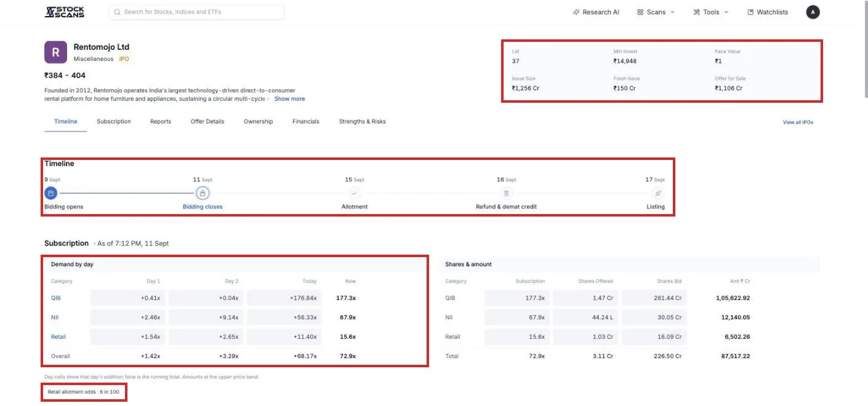Click the Watchlists bookmark icon
The width and height of the screenshot is (868, 406).
pyautogui.click(x=750, y=12)
